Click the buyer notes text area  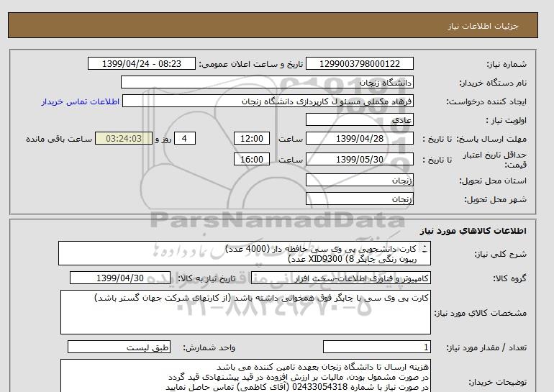click(x=245, y=376)
